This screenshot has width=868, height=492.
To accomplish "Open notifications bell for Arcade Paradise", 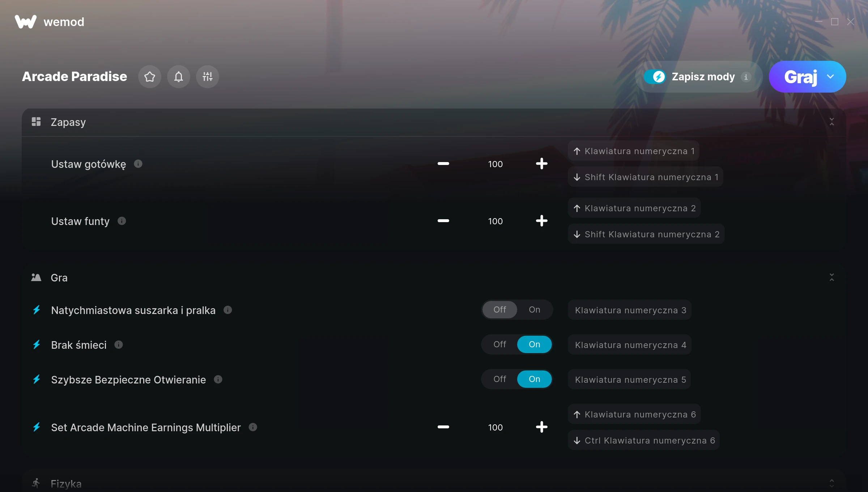I will [179, 77].
